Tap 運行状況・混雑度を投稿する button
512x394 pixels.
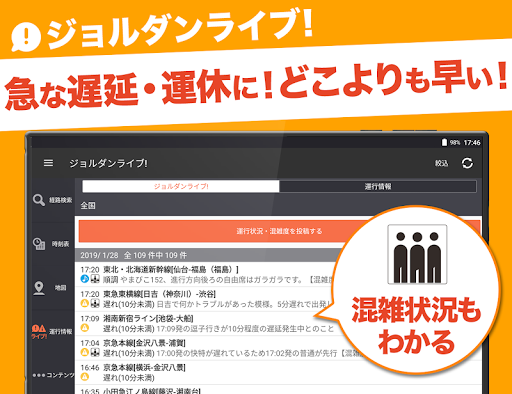pyautogui.click(x=279, y=231)
